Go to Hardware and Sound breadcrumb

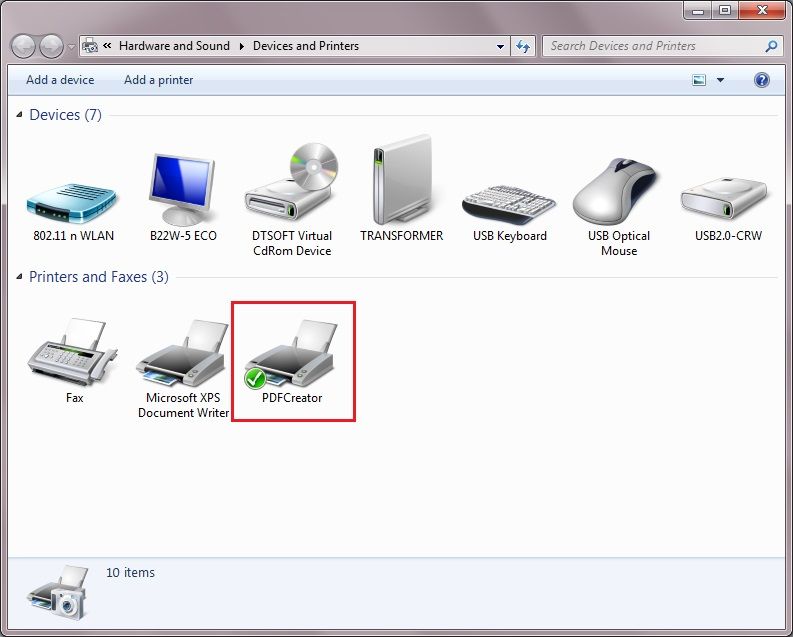[174, 46]
